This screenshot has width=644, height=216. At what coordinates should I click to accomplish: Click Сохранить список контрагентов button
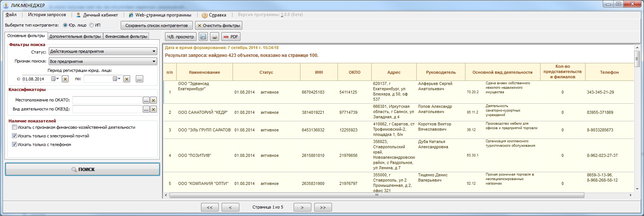(156, 25)
